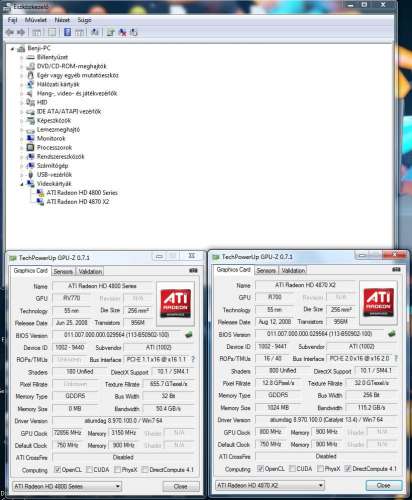Viewport: 412px width, 500px height.
Task: Select the Számítógép tree entry
Action: (x=52, y=166)
